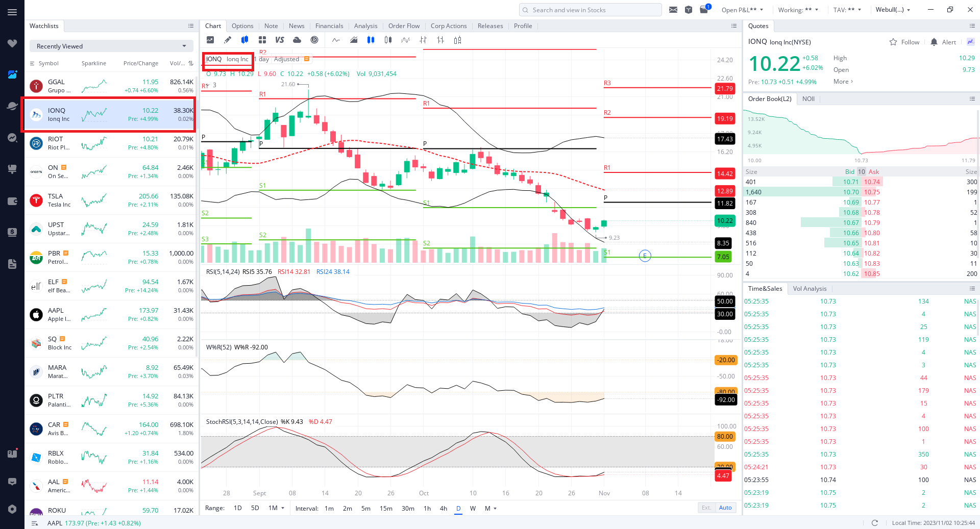This screenshot has height=529, width=980.
Task: Click the 1 day label on the chart header
Action: pyautogui.click(x=262, y=59)
